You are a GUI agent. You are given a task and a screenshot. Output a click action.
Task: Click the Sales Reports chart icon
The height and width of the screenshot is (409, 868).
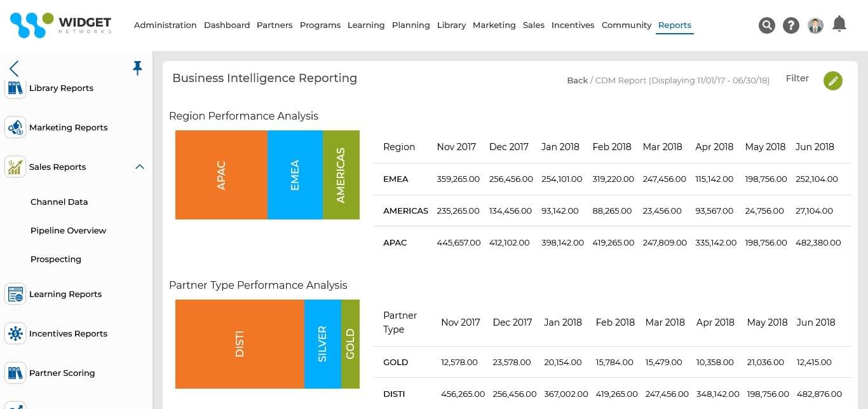(x=15, y=167)
